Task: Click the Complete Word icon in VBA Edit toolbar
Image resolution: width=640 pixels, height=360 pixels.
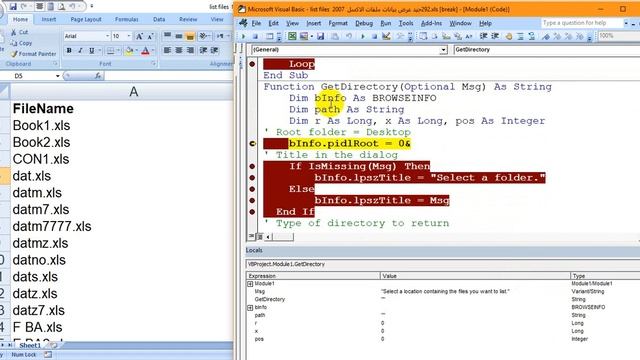Action: pos(469,37)
